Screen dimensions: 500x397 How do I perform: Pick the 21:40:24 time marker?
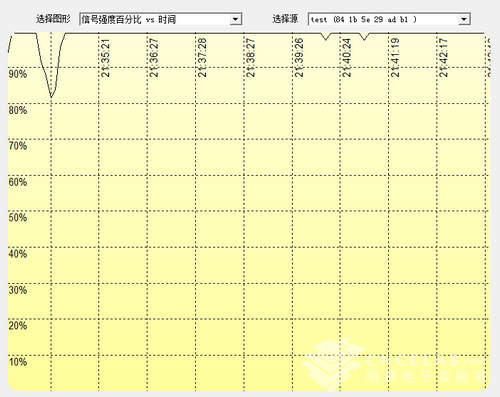tap(347, 58)
